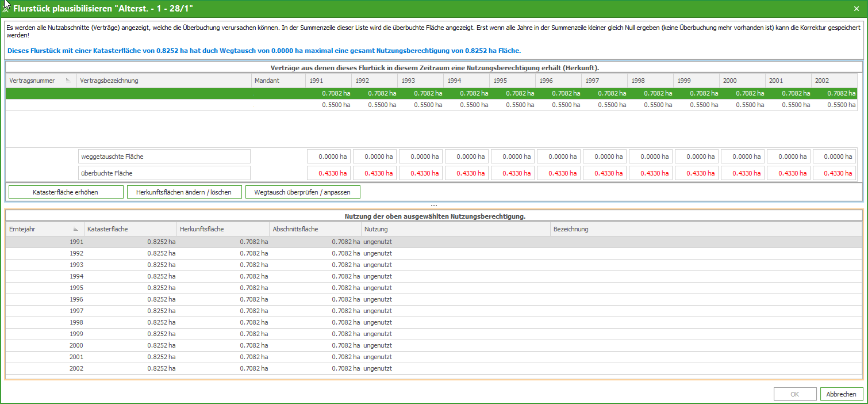Select the Erntejahr 1995 row

[230, 288]
